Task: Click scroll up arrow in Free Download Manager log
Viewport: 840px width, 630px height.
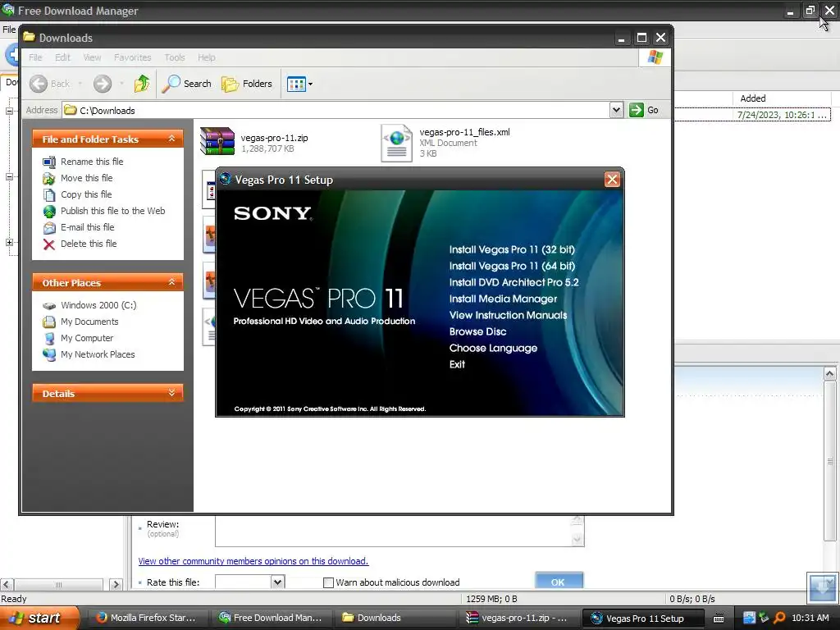Action: 829,373
